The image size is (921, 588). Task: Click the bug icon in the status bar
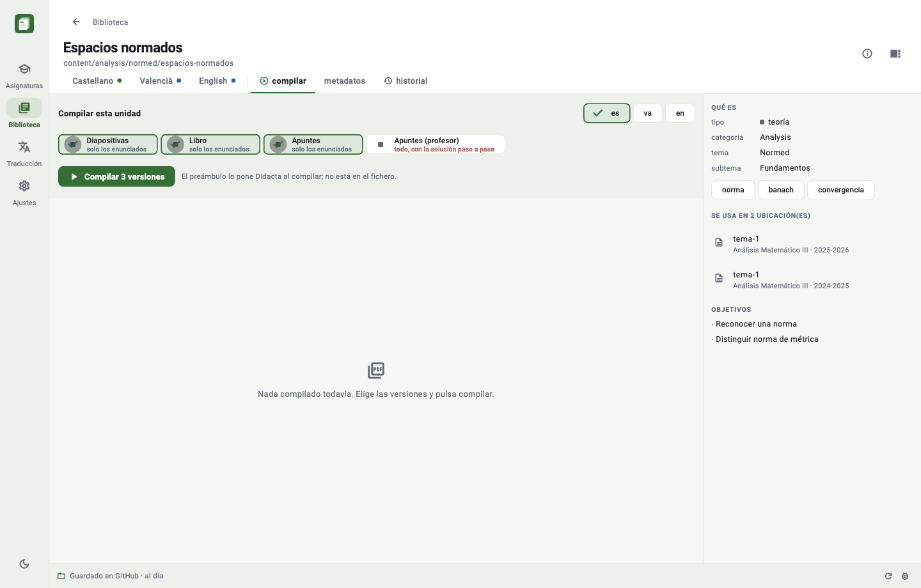(x=905, y=576)
